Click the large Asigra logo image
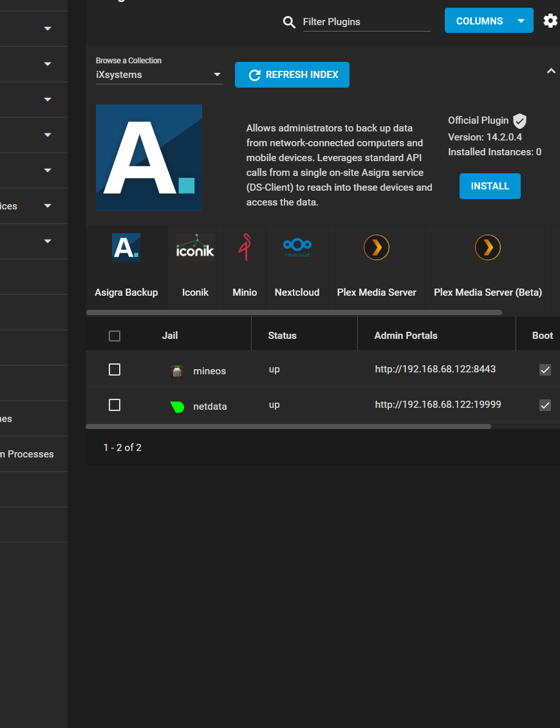This screenshot has width=560, height=728. pos(149,157)
